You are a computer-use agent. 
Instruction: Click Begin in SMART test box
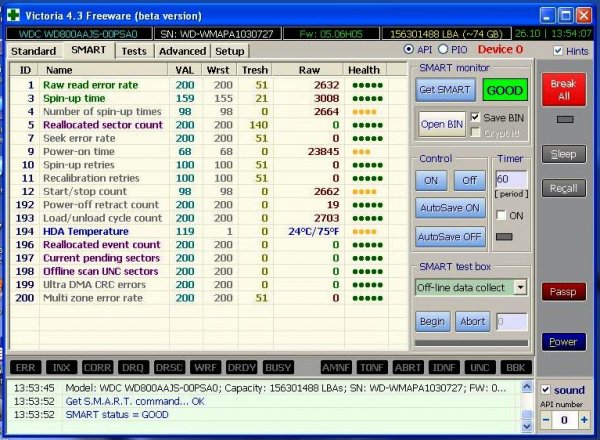click(x=433, y=321)
